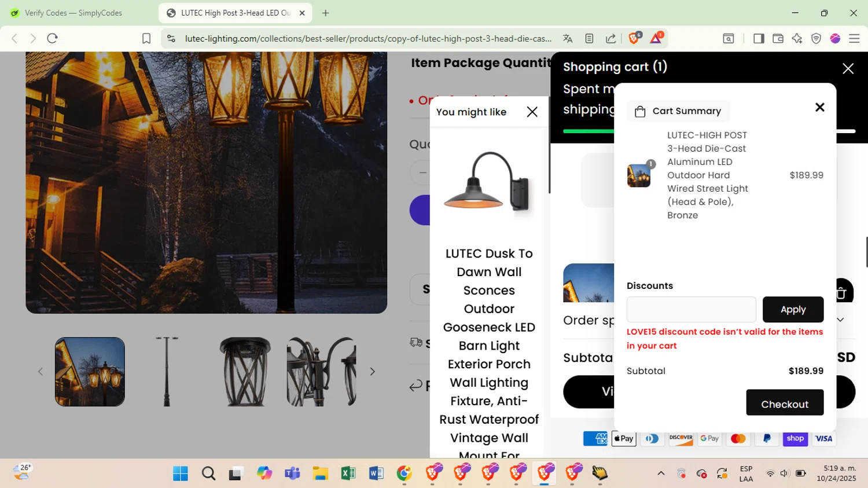Show next thumbnails with right arrow
Image resolution: width=868 pixels, height=488 pixels.
(372, 372)
